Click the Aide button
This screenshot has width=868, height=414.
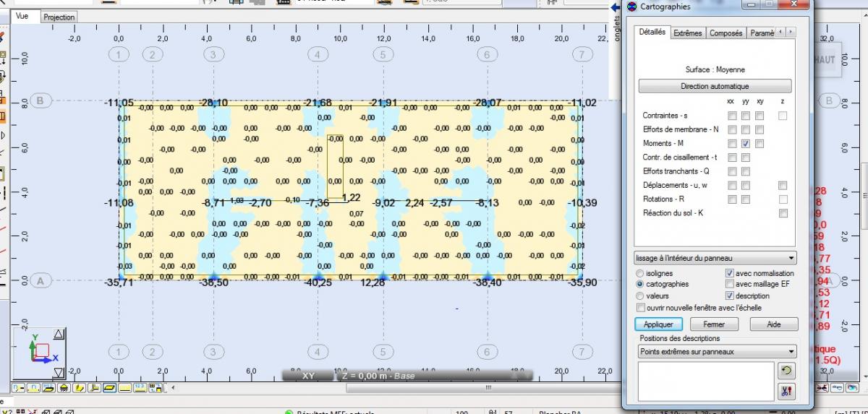[773, 324]
